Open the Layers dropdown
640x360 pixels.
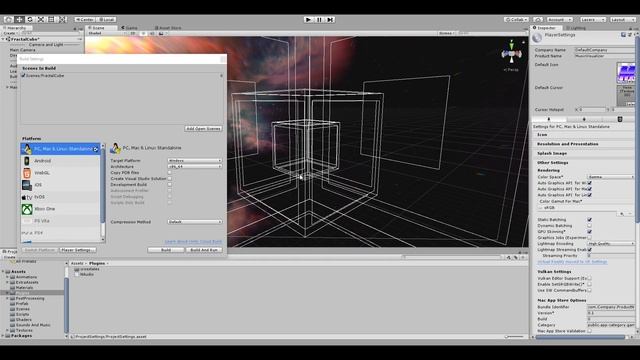592,19
